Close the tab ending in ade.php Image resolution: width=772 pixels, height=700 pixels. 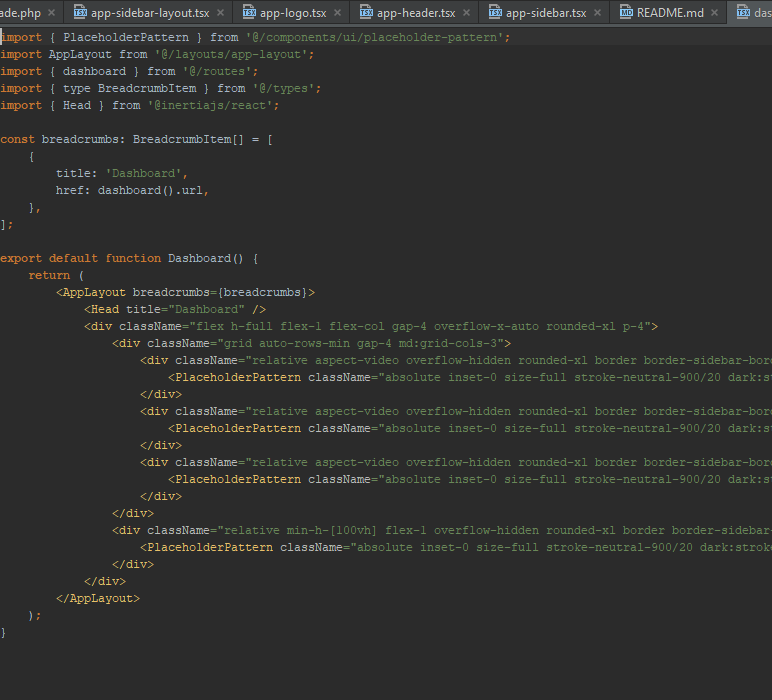pos(51,13)
